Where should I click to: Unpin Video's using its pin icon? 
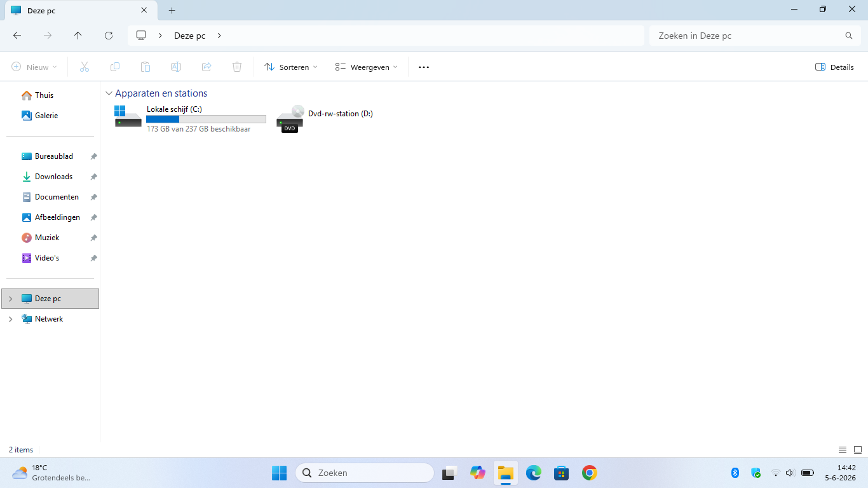93,258
